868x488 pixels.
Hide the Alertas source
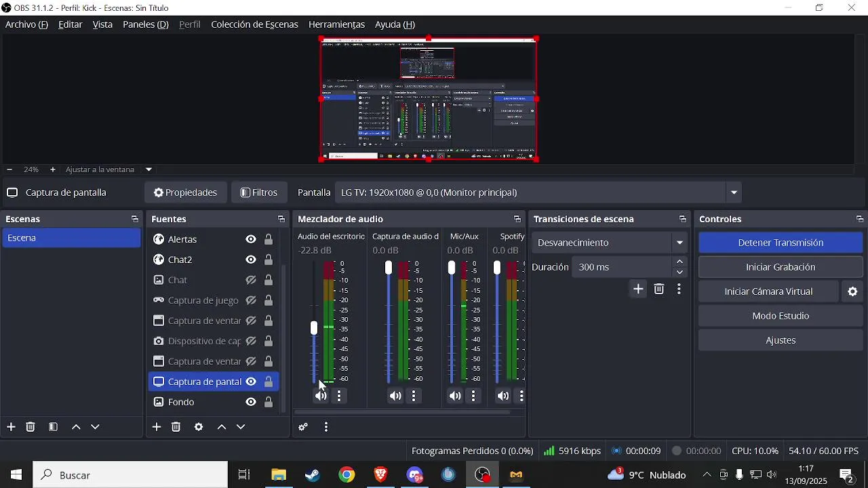click(x=251, y=239)
